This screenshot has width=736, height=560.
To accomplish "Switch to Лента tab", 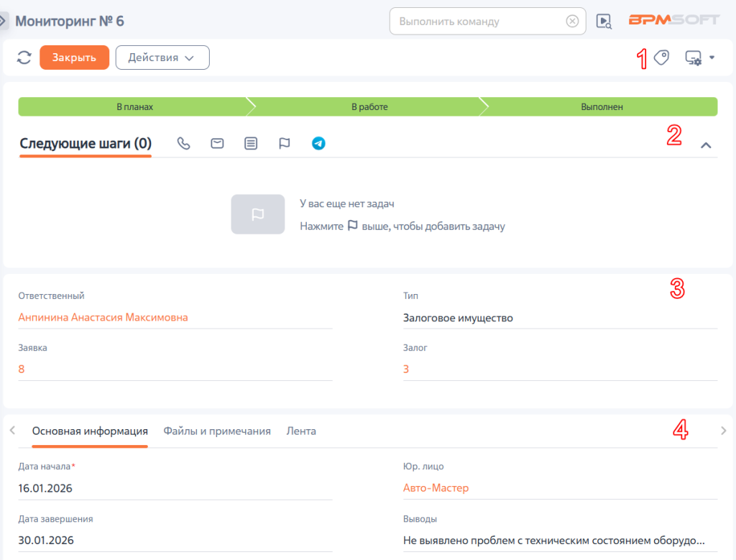I will pyautogui.click(x=301, y=431).
